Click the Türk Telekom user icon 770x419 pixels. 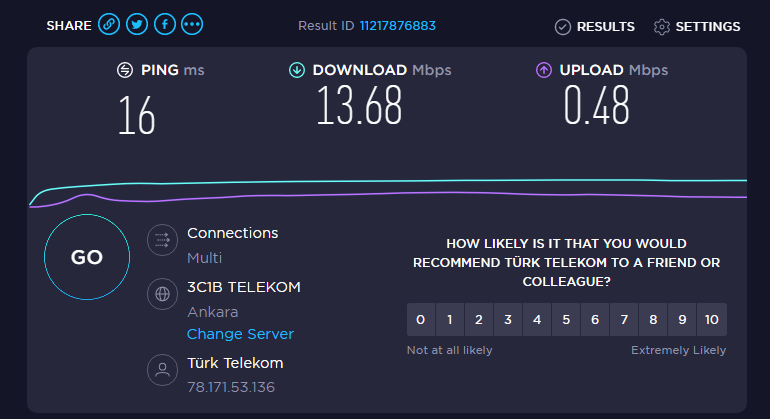point(161,371)
